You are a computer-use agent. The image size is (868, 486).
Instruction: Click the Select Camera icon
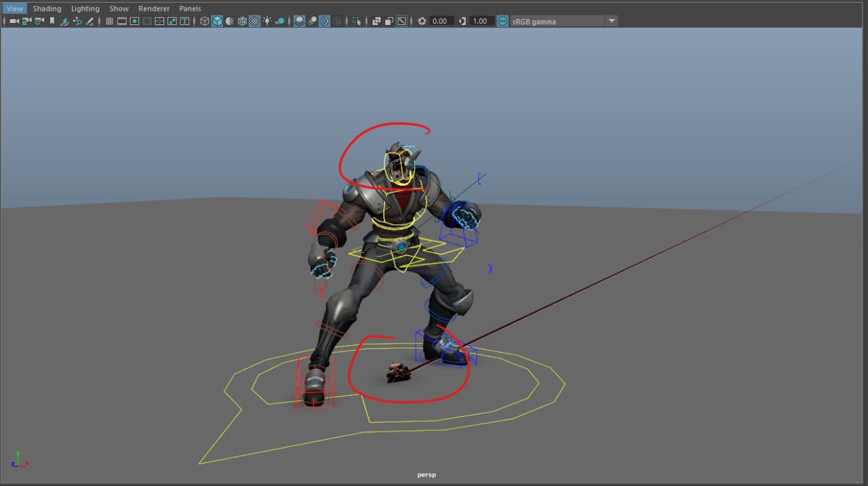(x=14, y=21)
